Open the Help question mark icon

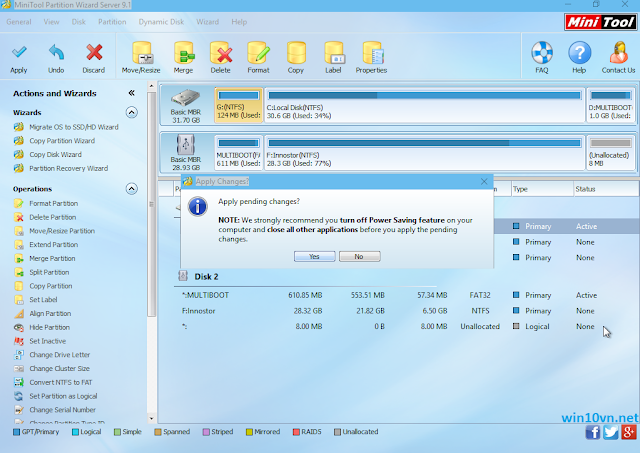point(579,53)
